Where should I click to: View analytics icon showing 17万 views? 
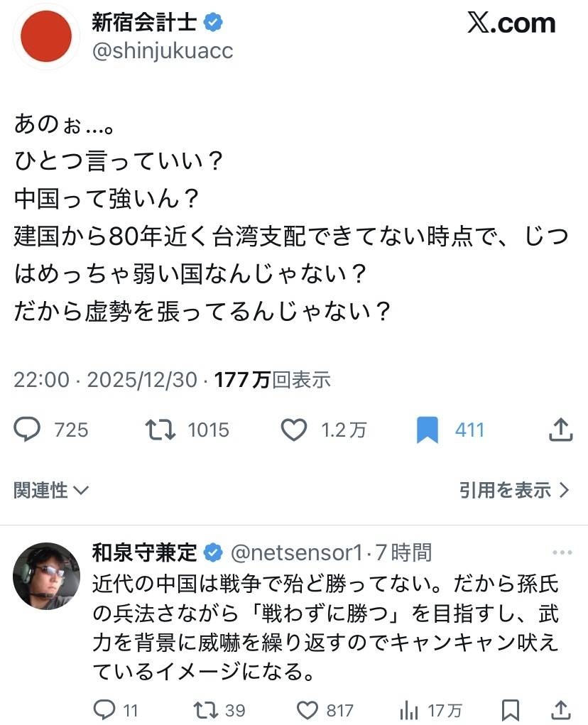point(409,709)
